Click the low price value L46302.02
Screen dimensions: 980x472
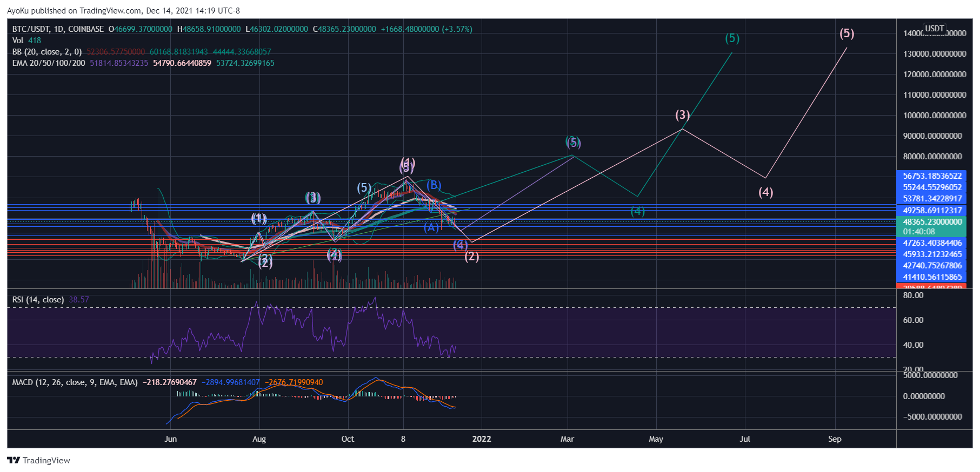[277, 29]
